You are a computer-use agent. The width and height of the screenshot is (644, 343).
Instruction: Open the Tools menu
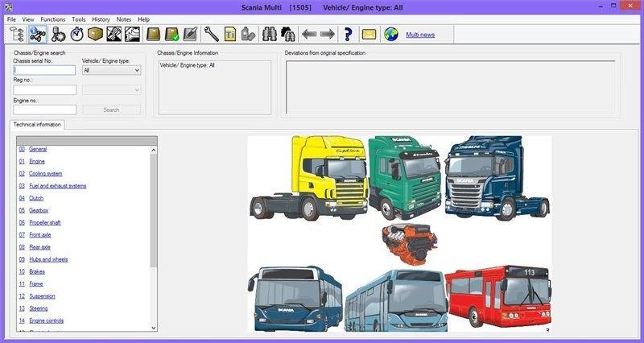[78, 19]
